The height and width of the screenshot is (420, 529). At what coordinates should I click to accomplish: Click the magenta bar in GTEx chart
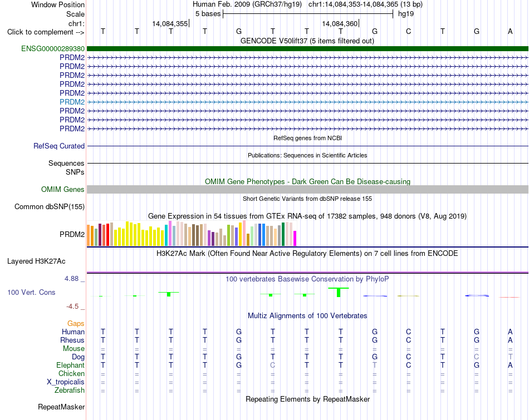click(295, 238)
